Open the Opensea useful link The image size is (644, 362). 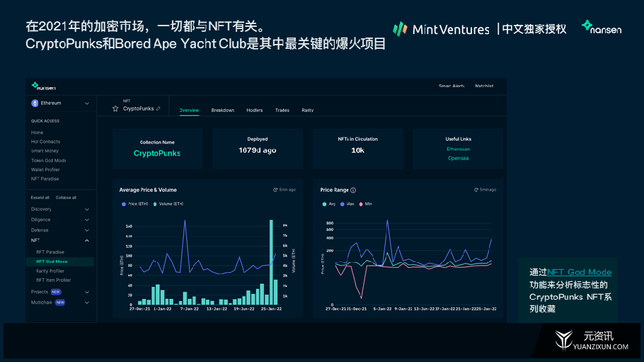(459, 158)
